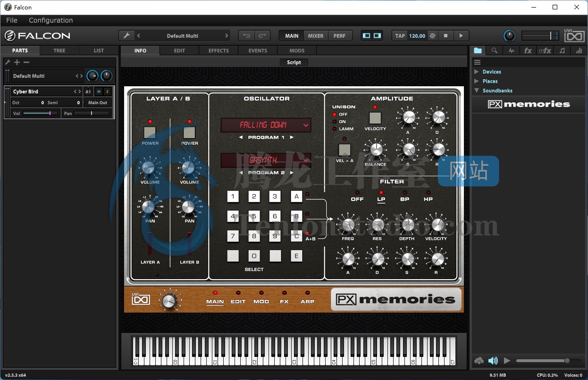The image size is (588, 380).
Task: Open the FALLING DOWN program dropdown
Action: 266,125
